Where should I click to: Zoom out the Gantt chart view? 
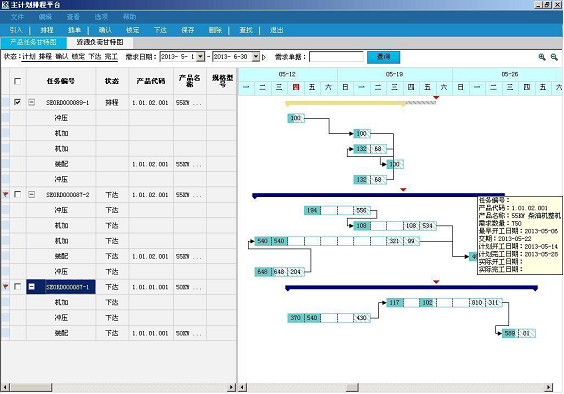554,57
